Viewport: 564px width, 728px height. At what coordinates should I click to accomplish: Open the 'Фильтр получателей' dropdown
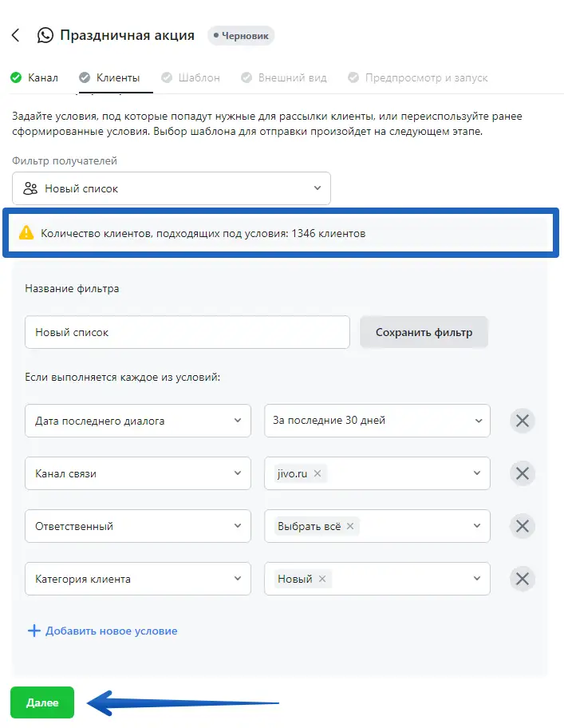(x=172, y=188)
